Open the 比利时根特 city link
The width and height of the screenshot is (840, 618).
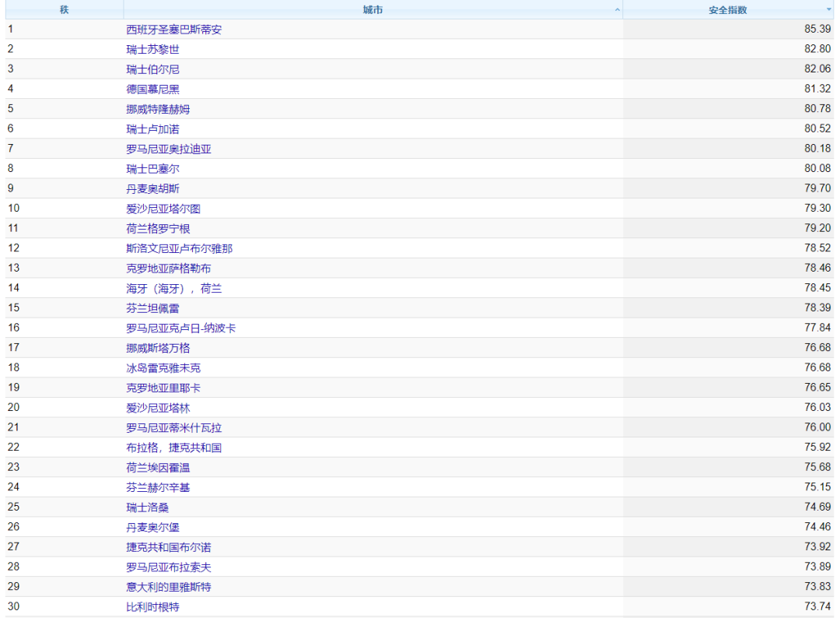click(152, 607)
